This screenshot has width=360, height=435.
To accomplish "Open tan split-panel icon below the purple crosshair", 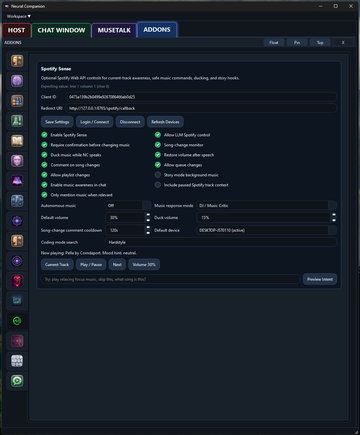I will (x=17, y=241).
